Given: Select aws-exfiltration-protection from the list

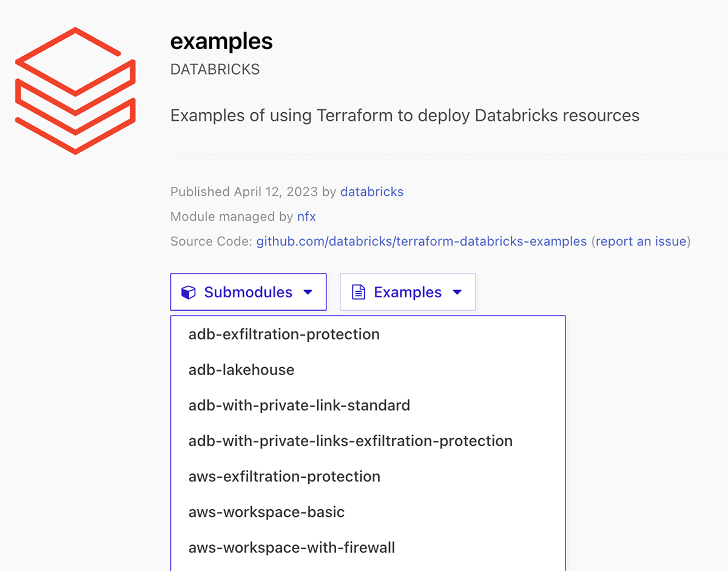Looking at the screenshot, I should tap(284, 476).
